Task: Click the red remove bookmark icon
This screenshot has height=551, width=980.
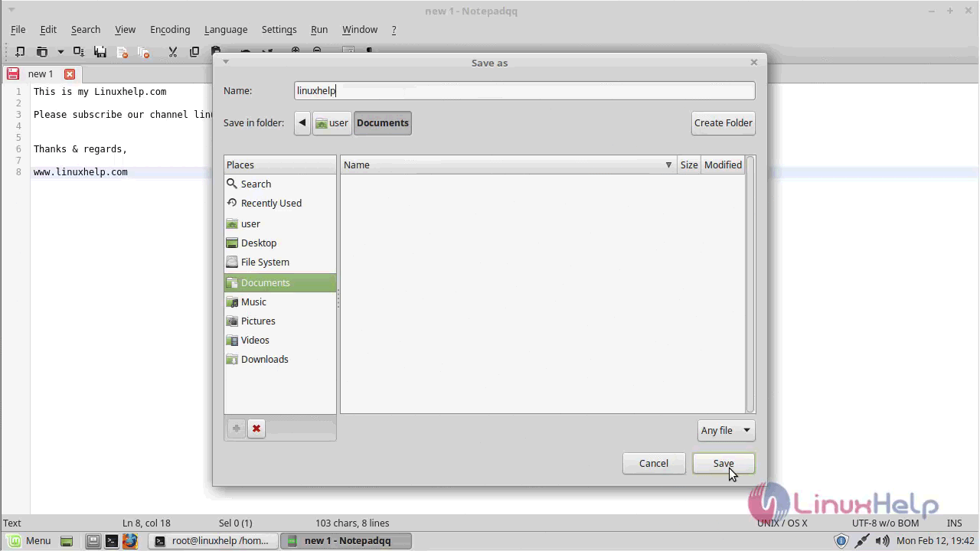Action: pyautogui.click(x=256, y=429)
